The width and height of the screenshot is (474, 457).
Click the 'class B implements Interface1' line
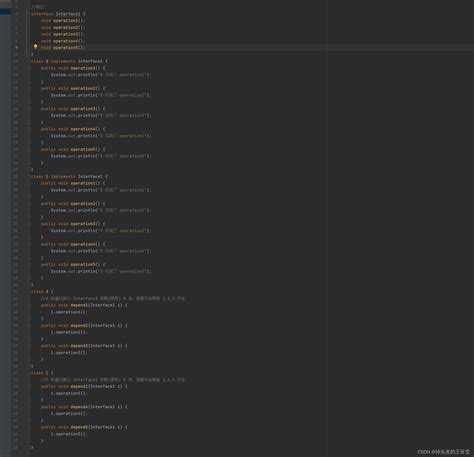(69, 61)
